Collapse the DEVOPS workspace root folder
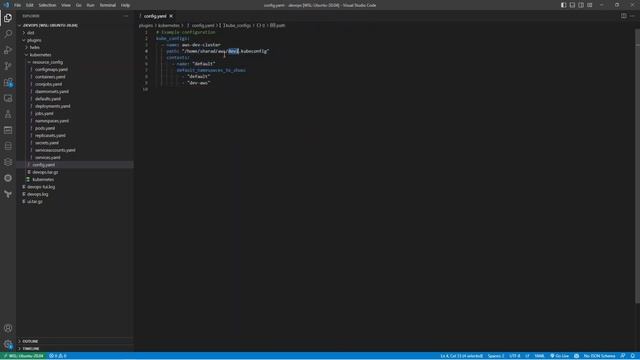The width and height of the screenshot is (640, 360). pos(48,25)
